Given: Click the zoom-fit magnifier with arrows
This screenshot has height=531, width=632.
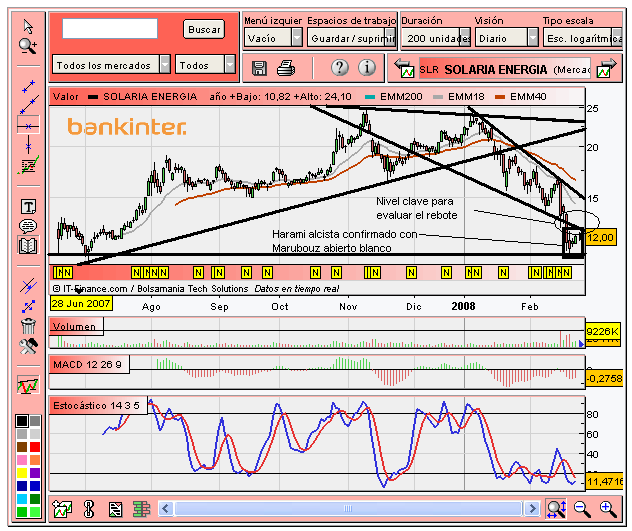Looking at the screenshot, I should click(556, 509).
